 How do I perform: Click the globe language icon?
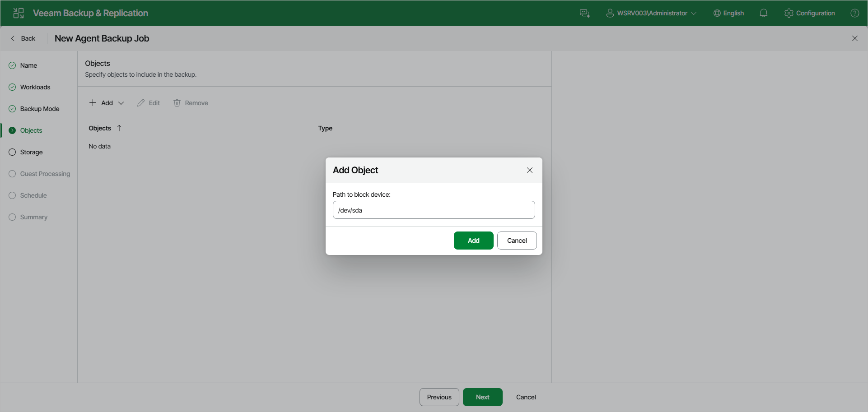coord(717,13)
